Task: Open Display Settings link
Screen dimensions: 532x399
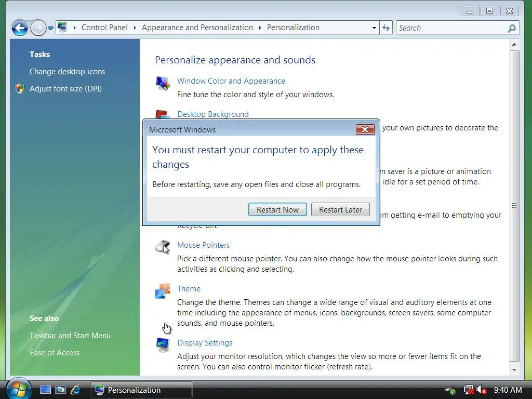Action: (205, 343)
